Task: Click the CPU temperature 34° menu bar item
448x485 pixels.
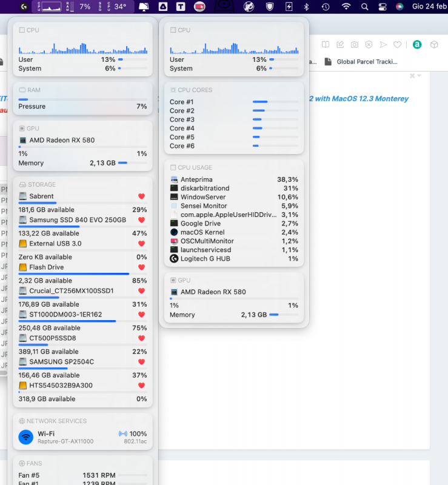Action: click(x=117, y=7)
